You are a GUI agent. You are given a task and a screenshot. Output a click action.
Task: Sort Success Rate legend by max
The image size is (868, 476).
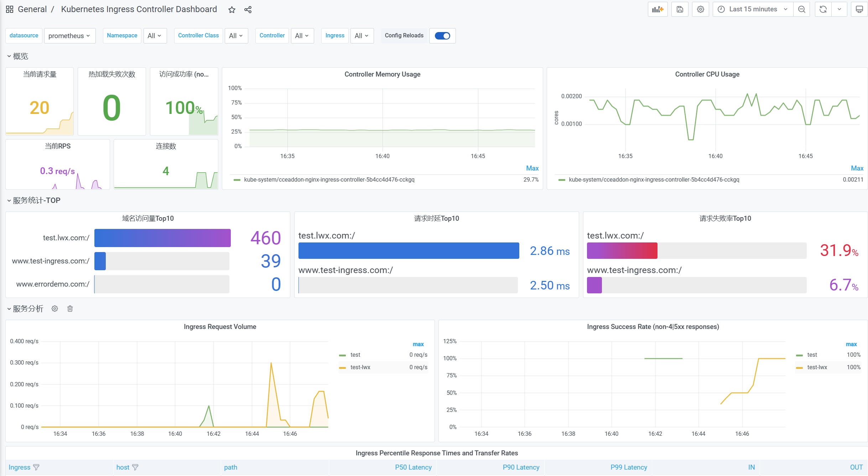[851, 344]
